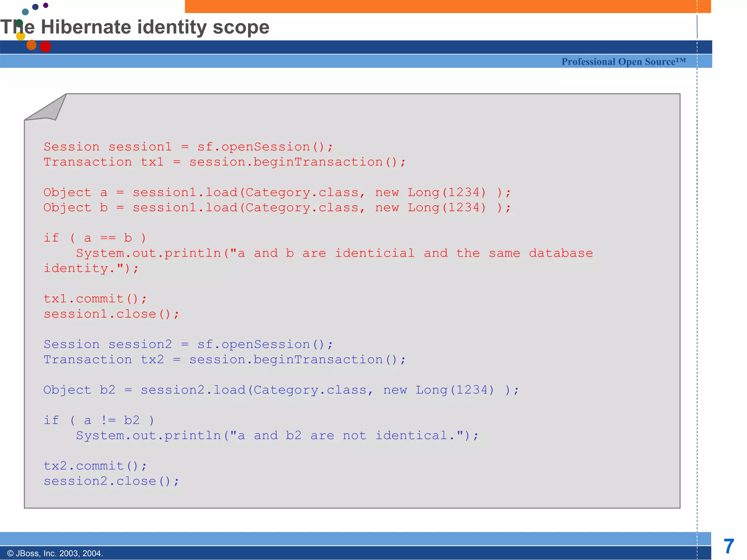This screenshot has height=560, width=747.
Task: Click the line 'tx1.commit();'
Action: point(95,299)
